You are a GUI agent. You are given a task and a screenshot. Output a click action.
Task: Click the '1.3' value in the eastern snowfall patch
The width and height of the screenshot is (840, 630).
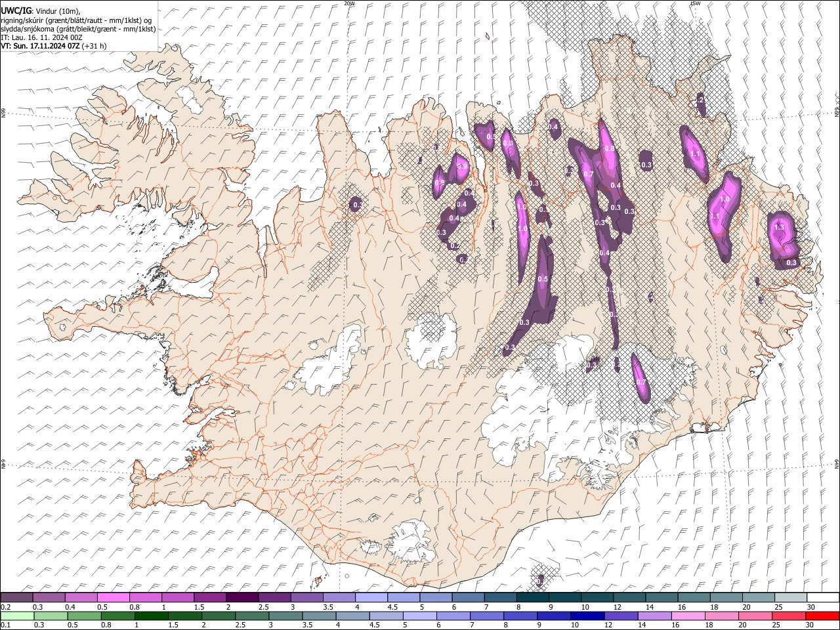coord(780,227)
